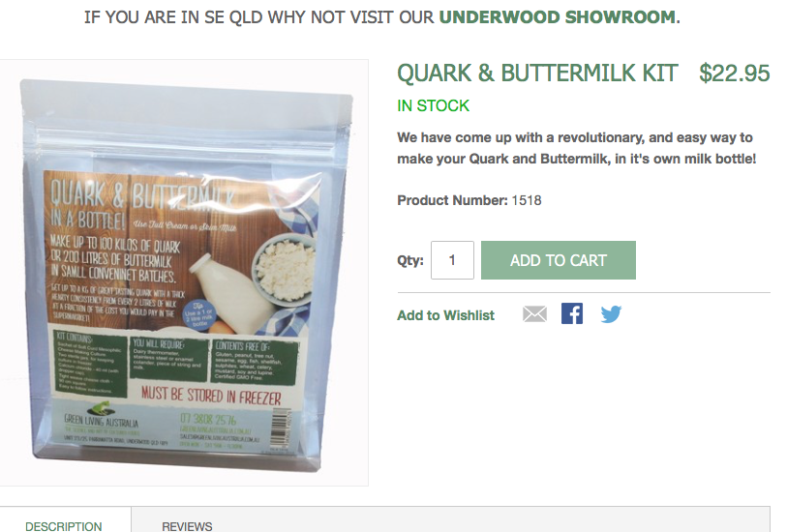Add to Wishlist link
This screenshot has height=532, width=787.
click(x=445, y=315)
